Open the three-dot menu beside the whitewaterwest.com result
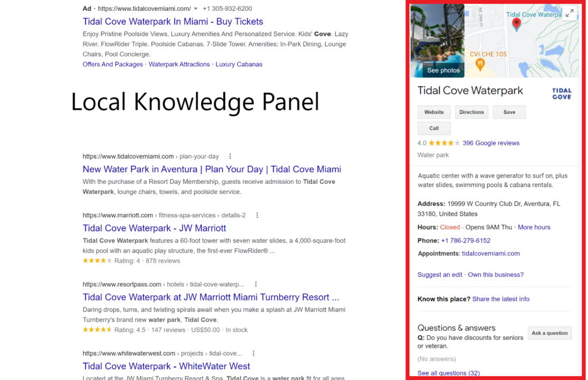The height and width of the screenshot is (380, 588). [253, 354]
